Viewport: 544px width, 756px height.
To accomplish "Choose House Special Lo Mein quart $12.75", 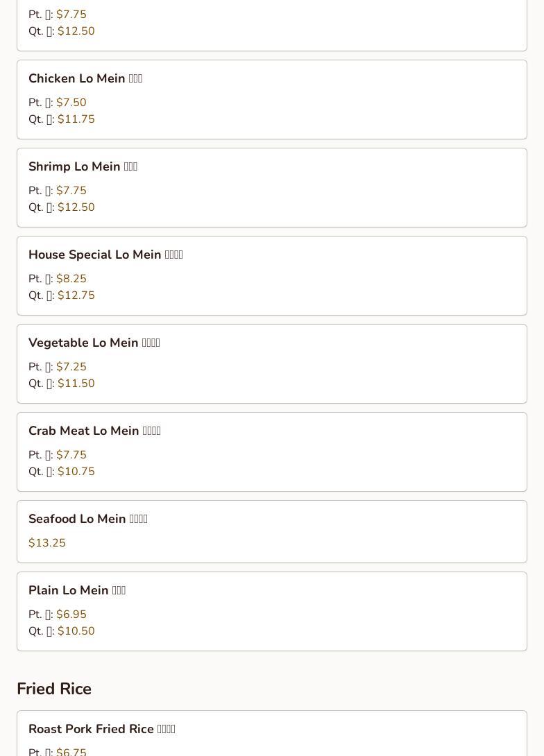I will pyautogui.click(x=76, y=295).
